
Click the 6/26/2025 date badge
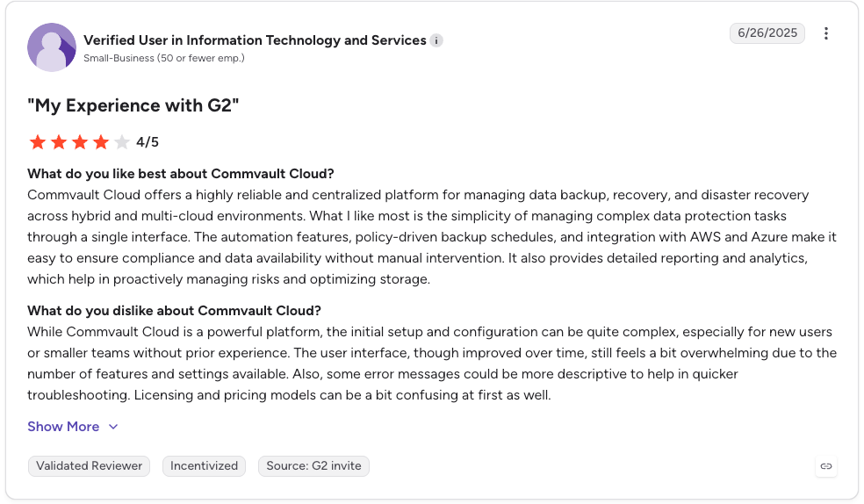coord(767,33)
